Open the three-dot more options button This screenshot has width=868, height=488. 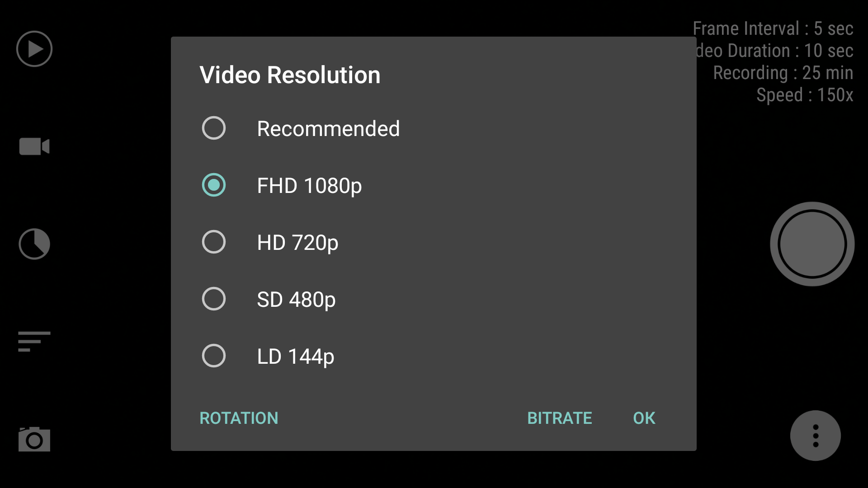[816, 436]
